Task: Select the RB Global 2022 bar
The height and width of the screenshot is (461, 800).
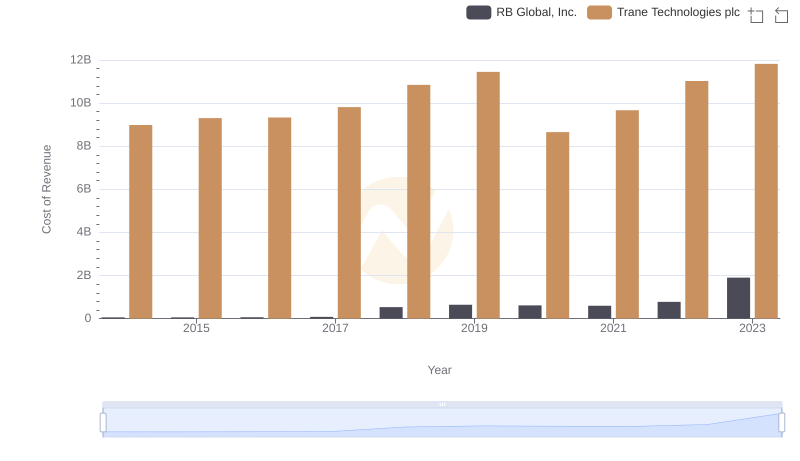Action: pyautogui.click(x=669, y=310)
